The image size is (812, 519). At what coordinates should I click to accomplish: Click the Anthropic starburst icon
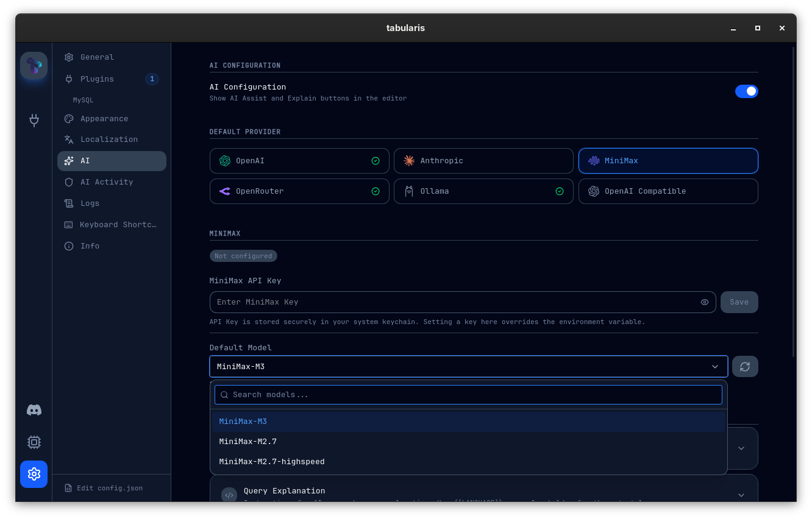pyautogui.click(x=409, y=161)
